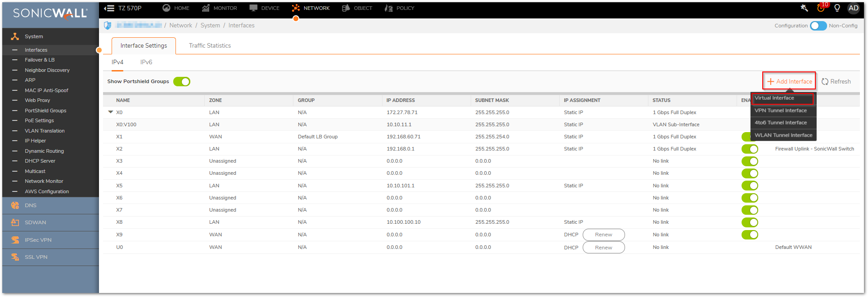Click the SSL VPN sidebar icon

point(15,257)
